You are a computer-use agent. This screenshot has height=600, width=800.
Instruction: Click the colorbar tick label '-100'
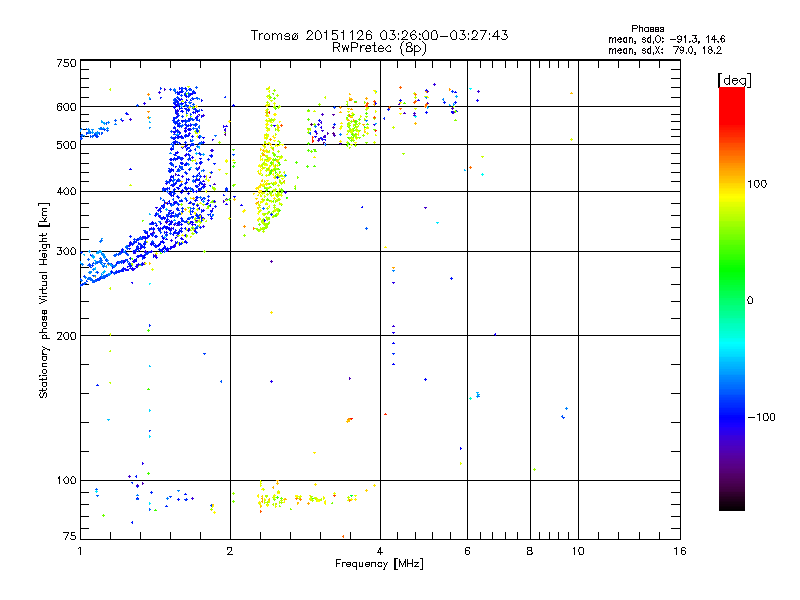(x=761, y=417)
